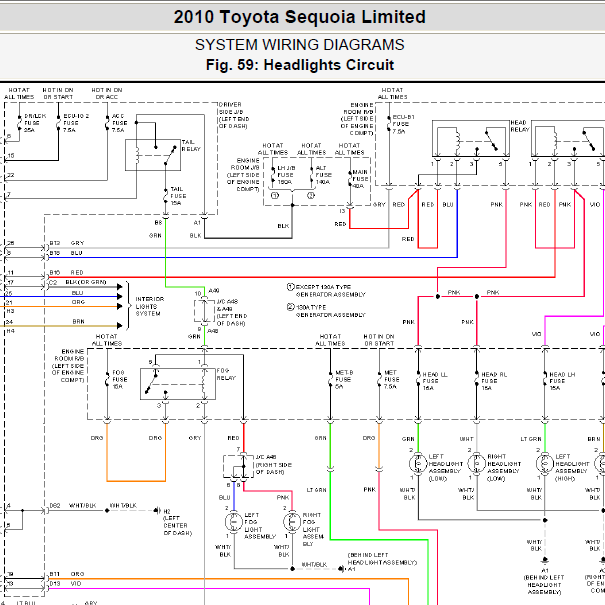Click the D62 WHT/BLK wire label
The height and width of the screenshot is (605, 605).
tap(73, 505)
